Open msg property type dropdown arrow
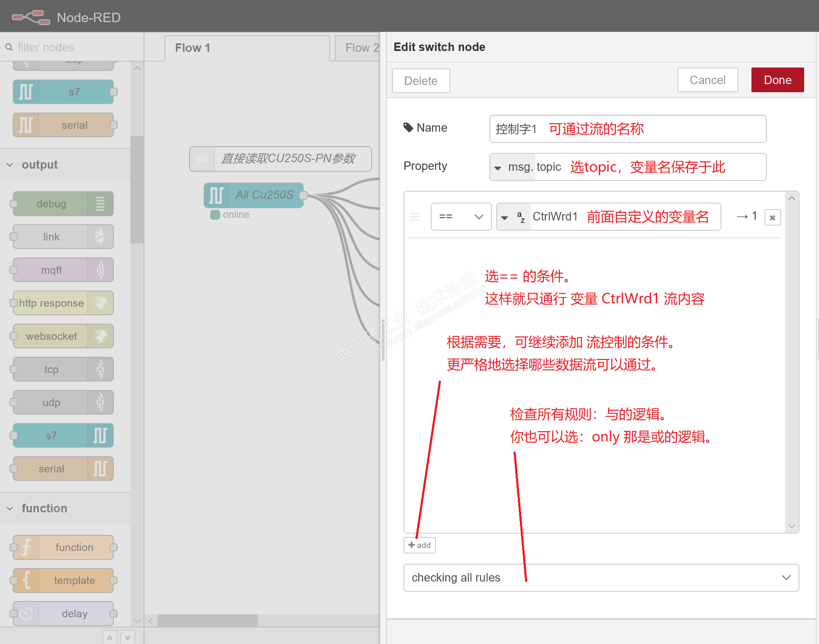Screen dimensions: 819x644 coord(498,168)
